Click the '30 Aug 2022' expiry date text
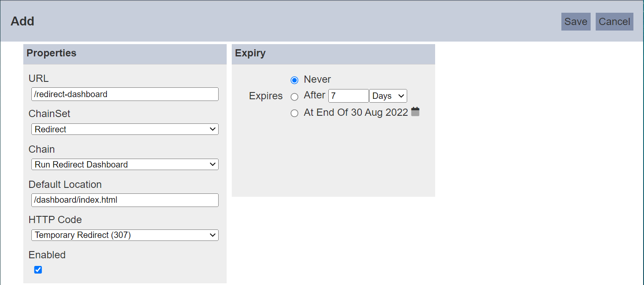Screen dimensions: 644x285 [x=379, y=112]
